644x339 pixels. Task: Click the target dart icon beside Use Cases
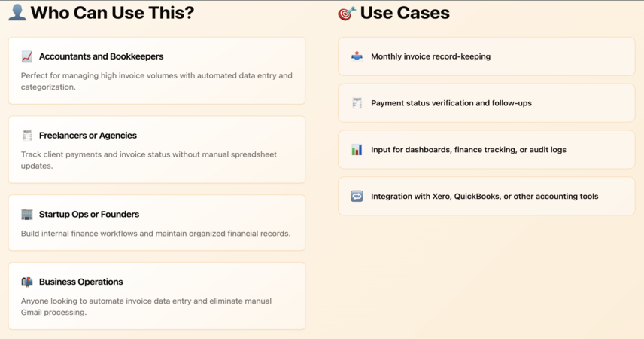click(x=347, y=13)
